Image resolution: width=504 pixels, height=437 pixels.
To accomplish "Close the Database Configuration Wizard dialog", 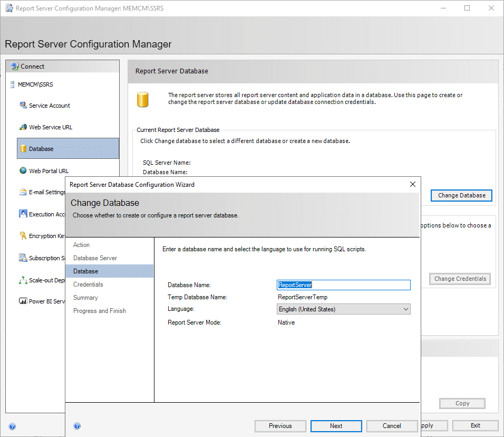I will (413, 184).
